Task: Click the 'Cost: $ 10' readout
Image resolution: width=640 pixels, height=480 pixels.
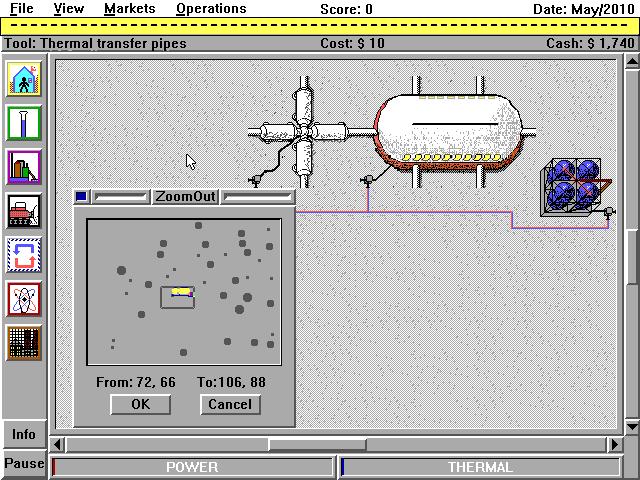Action: (352, 43)
